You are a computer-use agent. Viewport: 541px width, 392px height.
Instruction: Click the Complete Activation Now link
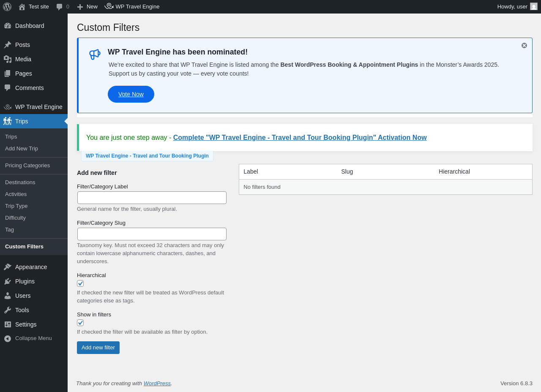(300, 138)
